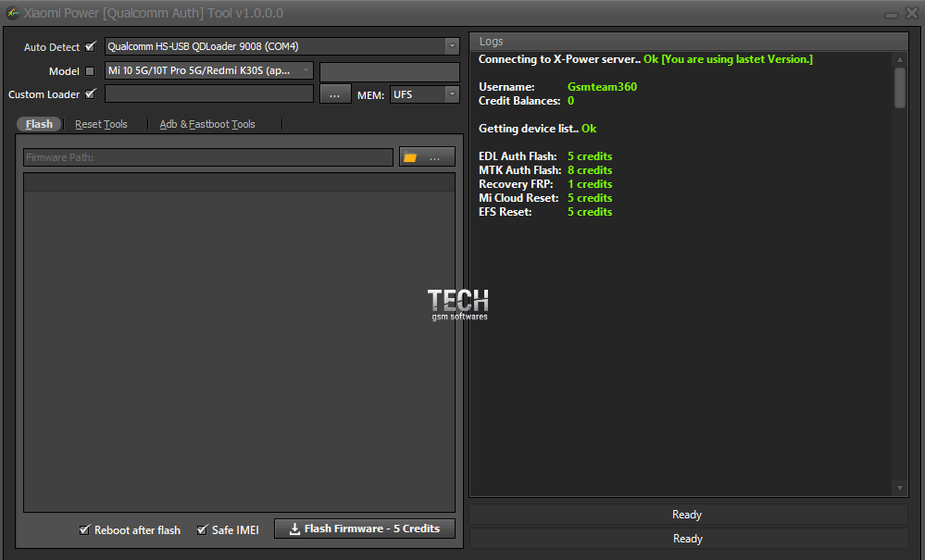
Task: Open the Adb & Fastboot Tools tab
Action: 207,124
